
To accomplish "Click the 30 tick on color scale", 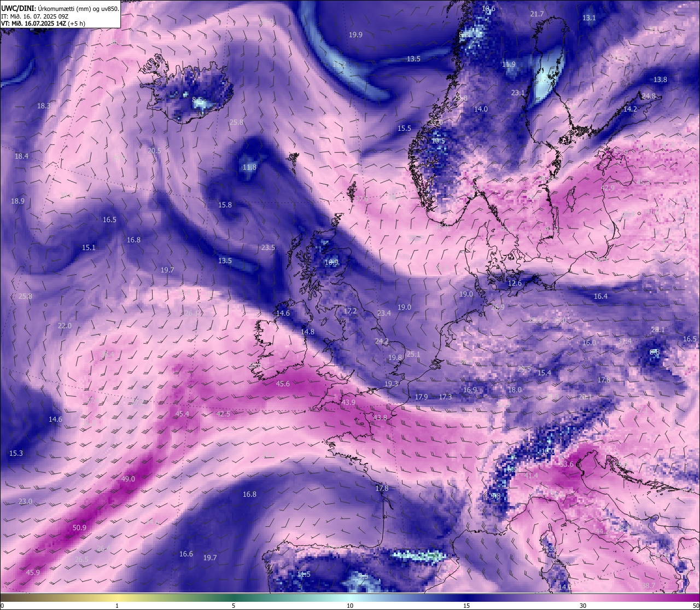I will (583, 605).
